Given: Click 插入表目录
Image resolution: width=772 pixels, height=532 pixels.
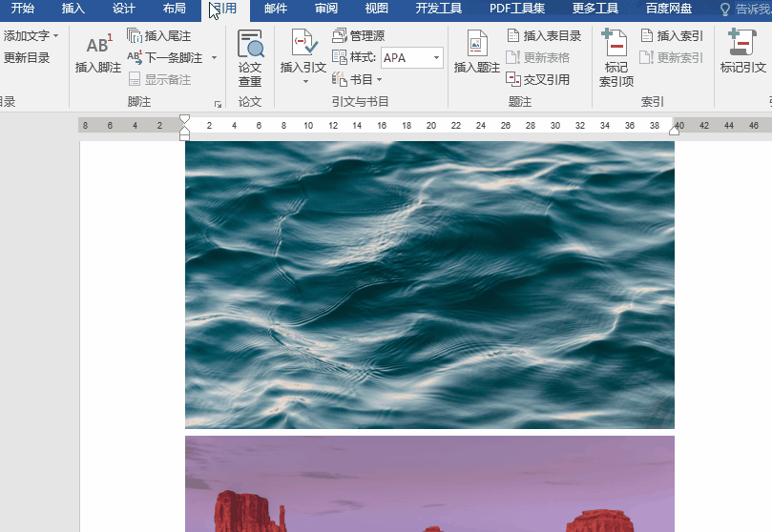Looking at the screenshot, I should (545, 36).
